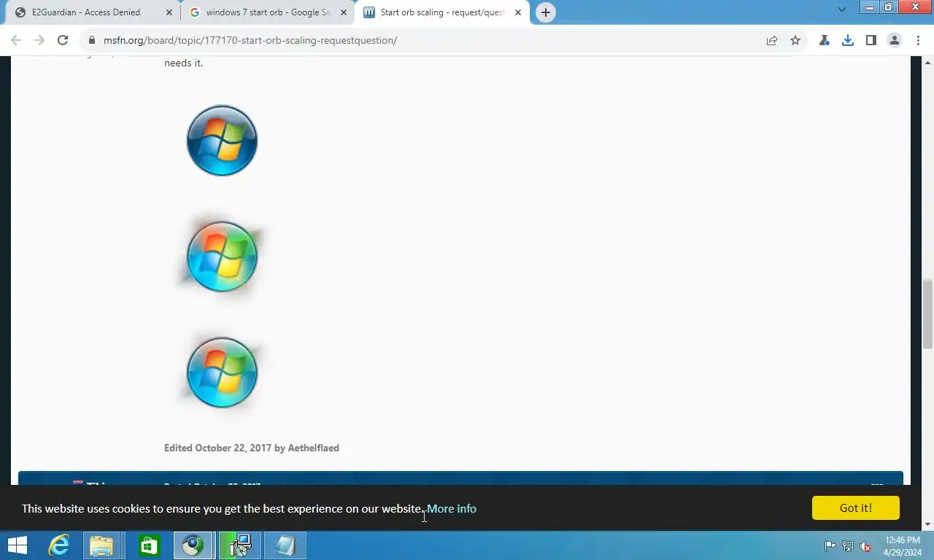View site info via the padlock icon
The width and height of the screenshot is (934, 560).
coord(92,40)
